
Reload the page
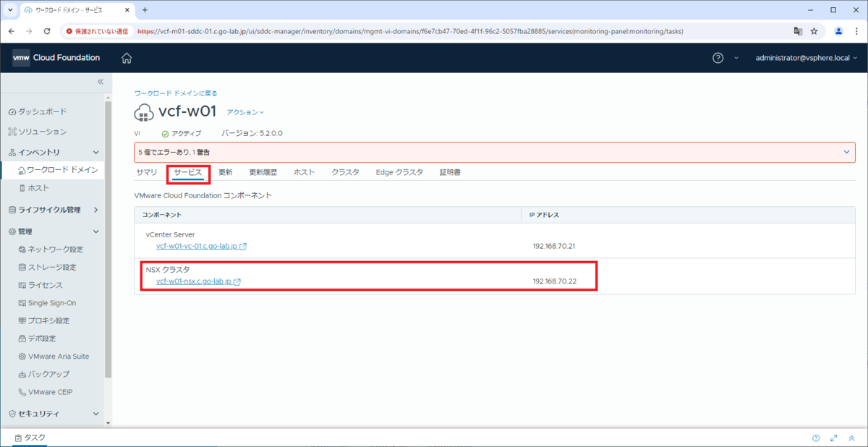(47, 31)
